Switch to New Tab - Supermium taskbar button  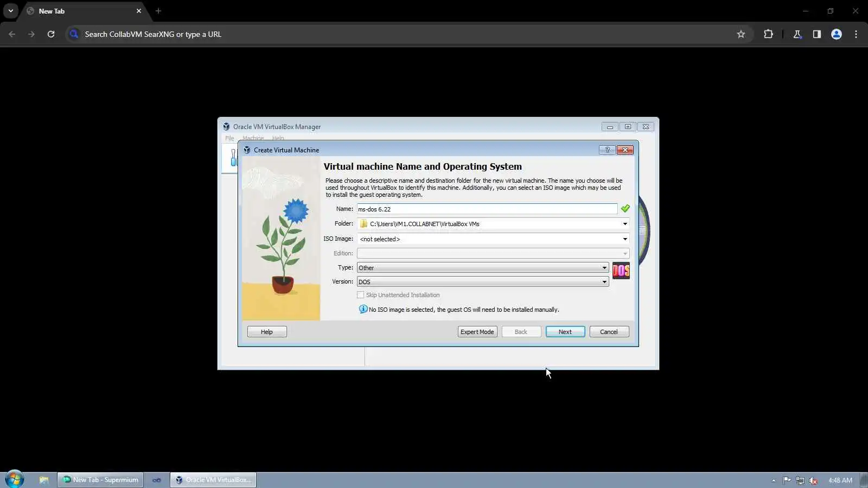tap(100, 480)
